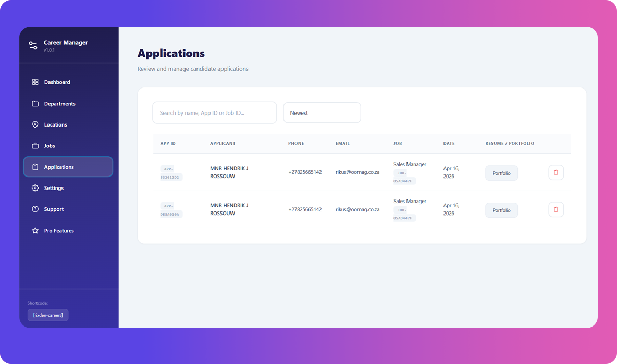This screenshot has height=364, width=617.
Task: Click the Locations pin icon
Action: coord(35,124)
